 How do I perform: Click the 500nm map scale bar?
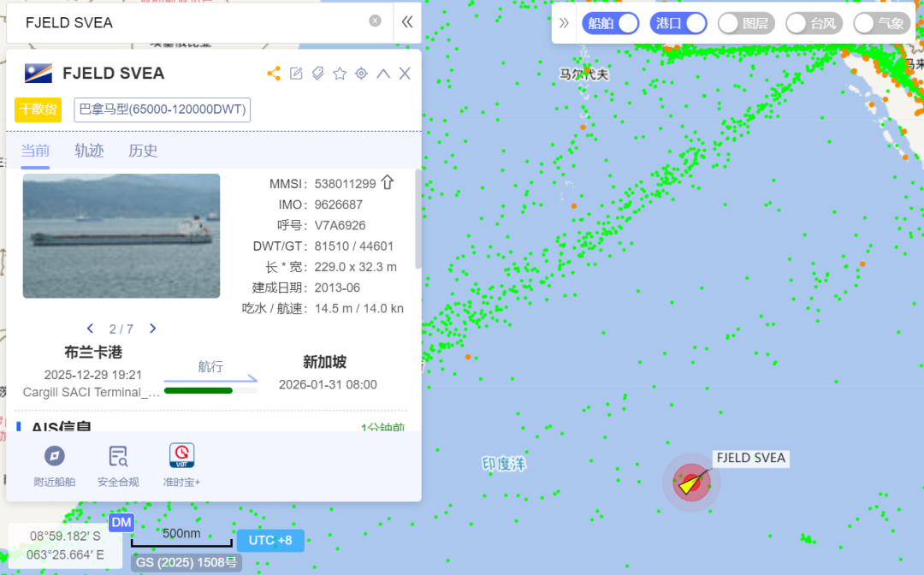181,537
